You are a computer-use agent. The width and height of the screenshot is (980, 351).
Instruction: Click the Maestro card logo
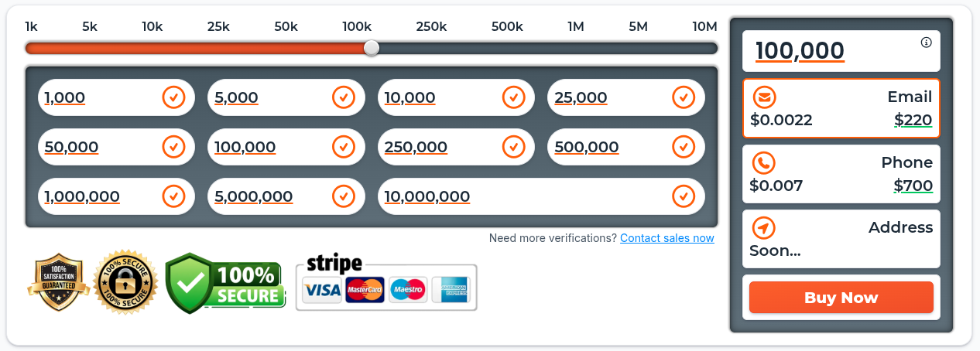408,290
